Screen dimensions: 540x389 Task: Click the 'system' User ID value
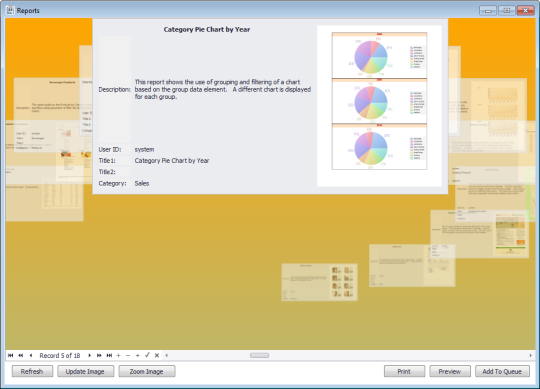click(x=144, y=149)
